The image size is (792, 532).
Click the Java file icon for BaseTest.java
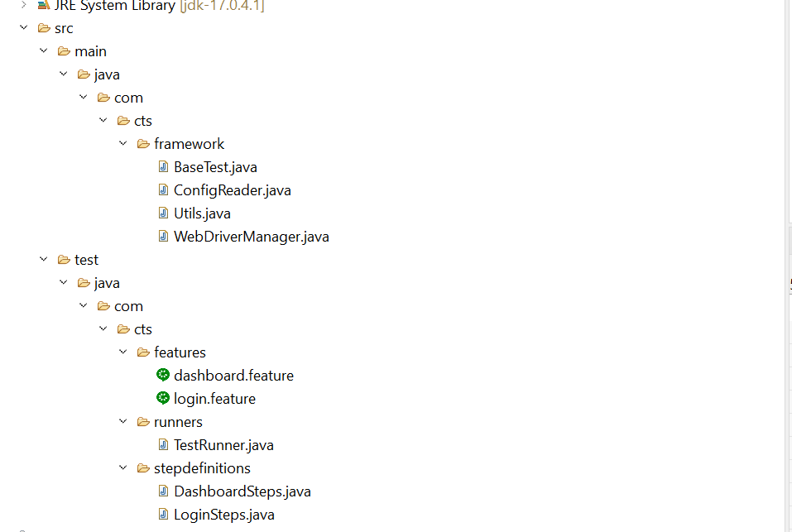click(163, 166)
